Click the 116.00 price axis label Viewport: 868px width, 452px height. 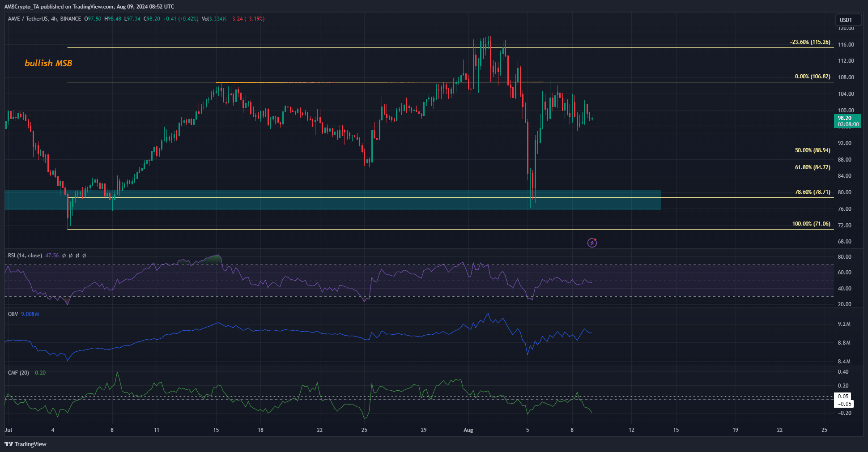pyautogui.click(x=846, y=45)
